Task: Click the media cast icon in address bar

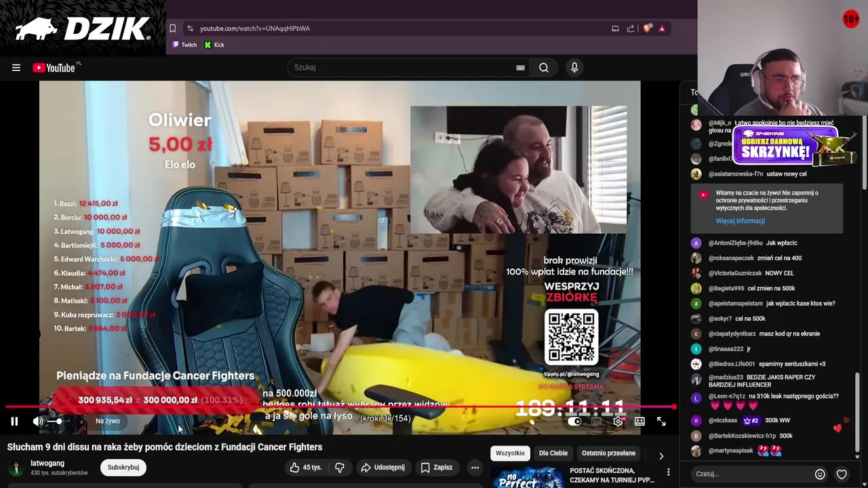Action: [x=615, y=28]
